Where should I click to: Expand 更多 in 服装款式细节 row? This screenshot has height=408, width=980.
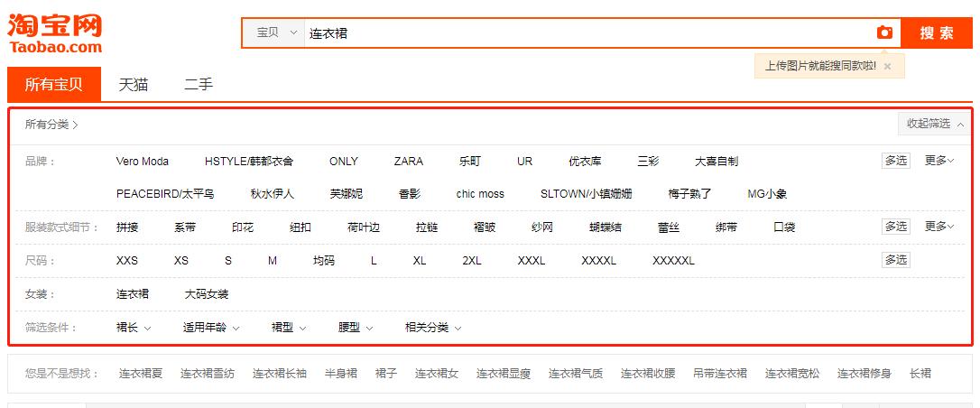pyautogui.click(x=939, y=227)
